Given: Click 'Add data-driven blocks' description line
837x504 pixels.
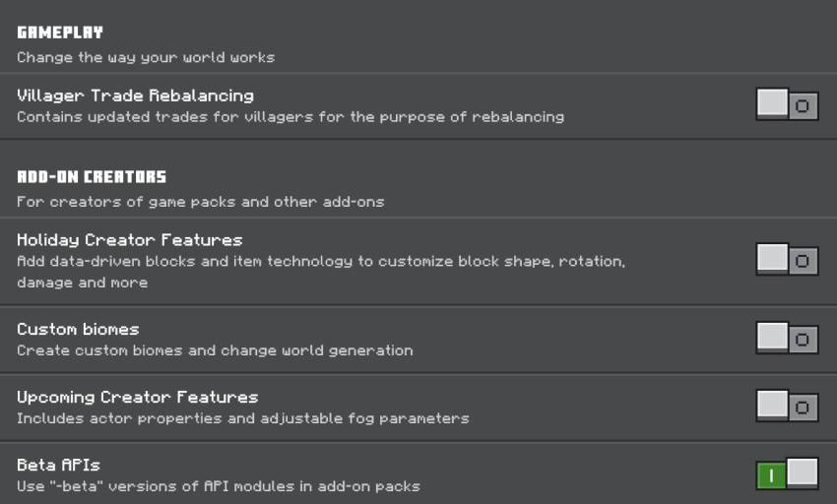Looking at the screenshot, I should point(321,261).
